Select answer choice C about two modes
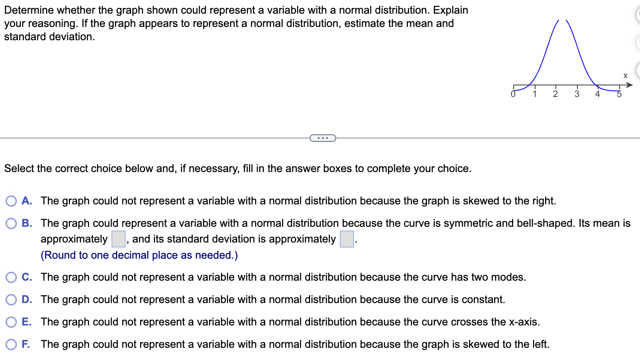Screen dimensions: 640x364 [x=11, y=277]
